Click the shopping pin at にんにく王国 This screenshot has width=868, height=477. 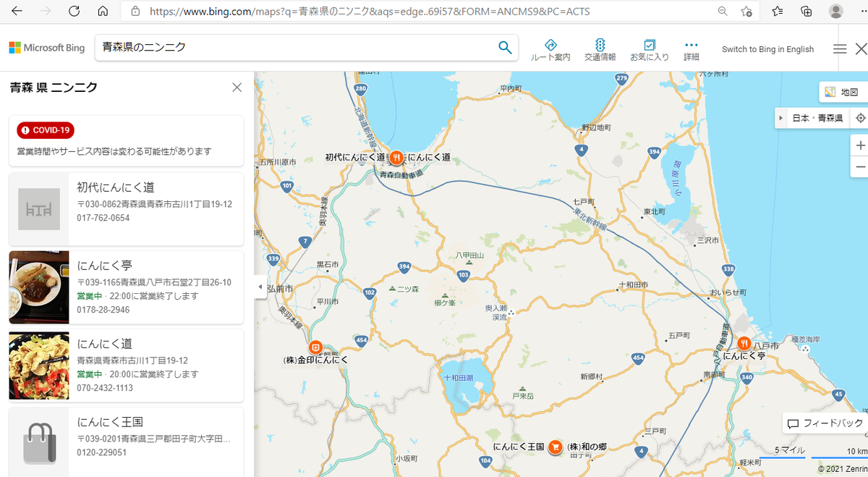555,447
